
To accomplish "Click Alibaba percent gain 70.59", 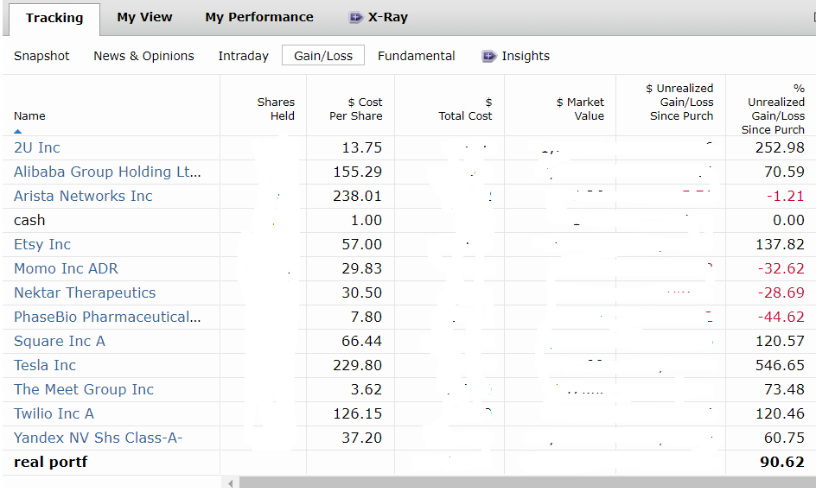I will coord(784,172).
